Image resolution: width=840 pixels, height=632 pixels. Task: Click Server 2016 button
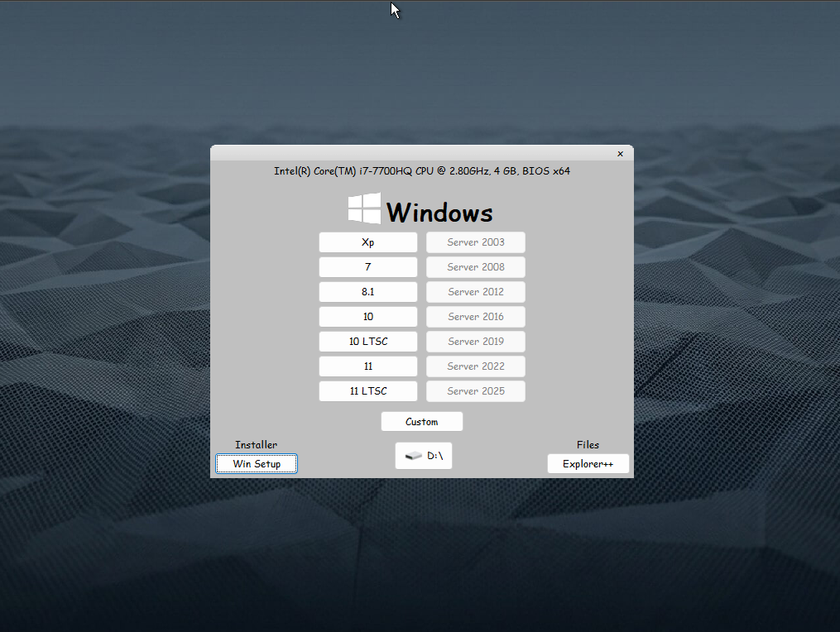click(476, 317)
